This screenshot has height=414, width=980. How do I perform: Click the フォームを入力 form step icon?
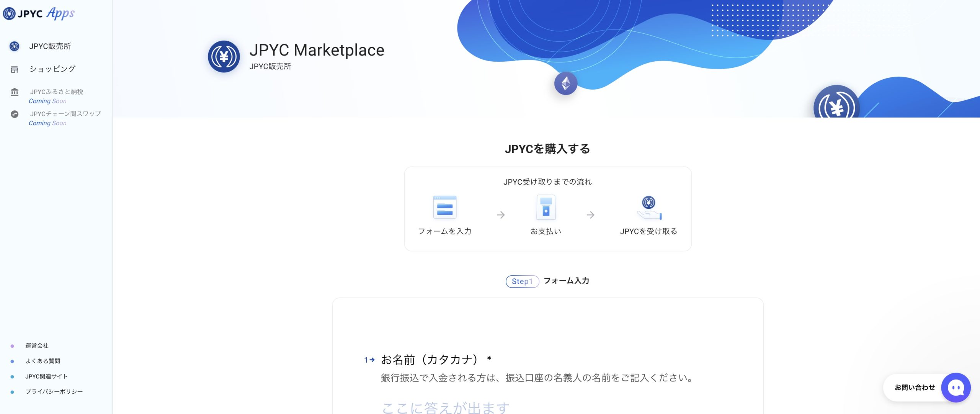pos(444,207)
